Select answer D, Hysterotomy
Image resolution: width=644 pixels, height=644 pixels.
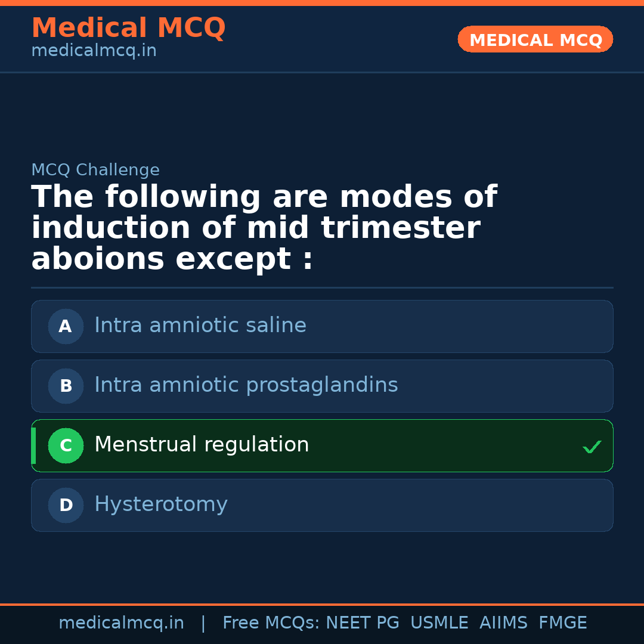click(322, 505)
